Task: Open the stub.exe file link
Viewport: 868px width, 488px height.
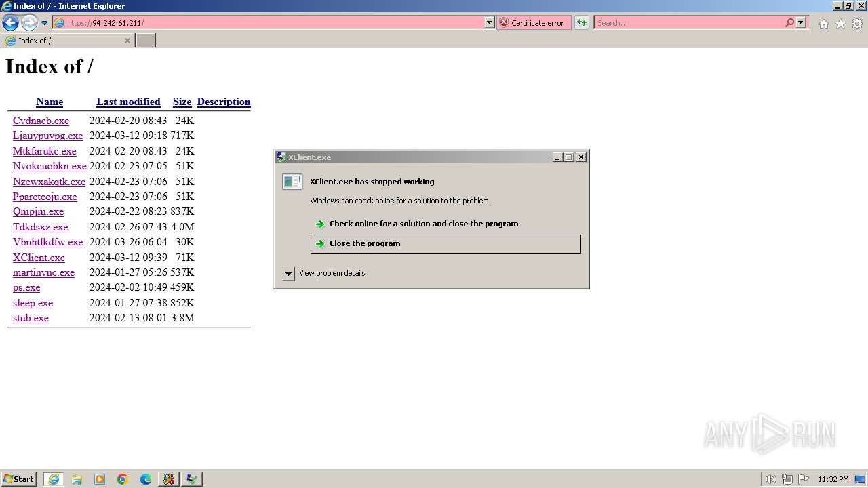Action: [31, 318]
